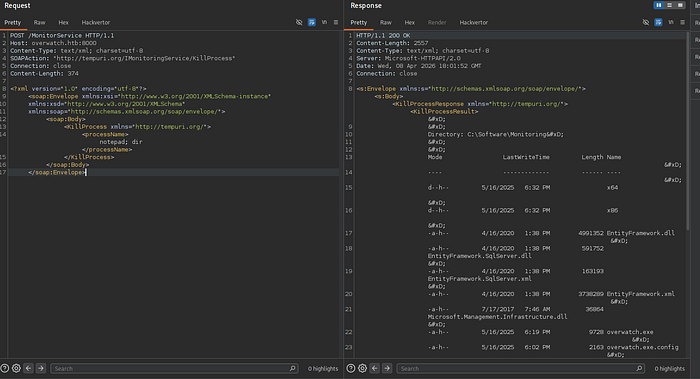Open help icon below Request panel
The height and width of the screenshot is (379, 700).
click(x=4, y=368)
